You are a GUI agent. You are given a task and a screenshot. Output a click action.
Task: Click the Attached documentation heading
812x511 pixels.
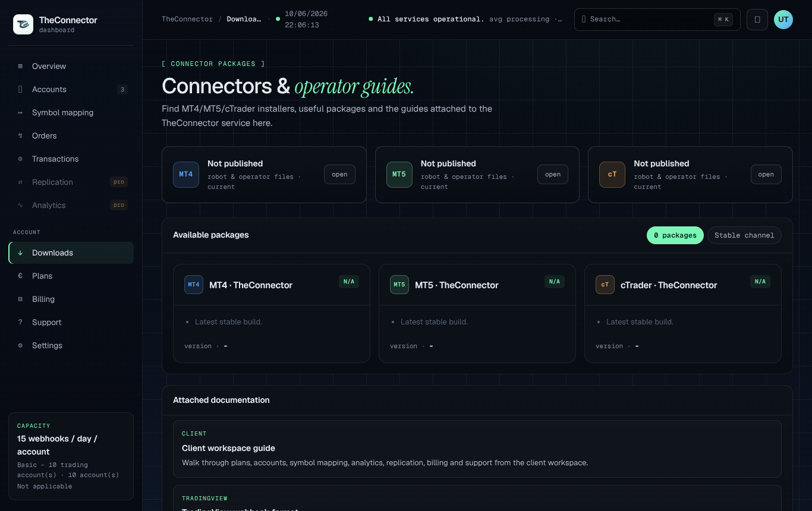point(221,400)
